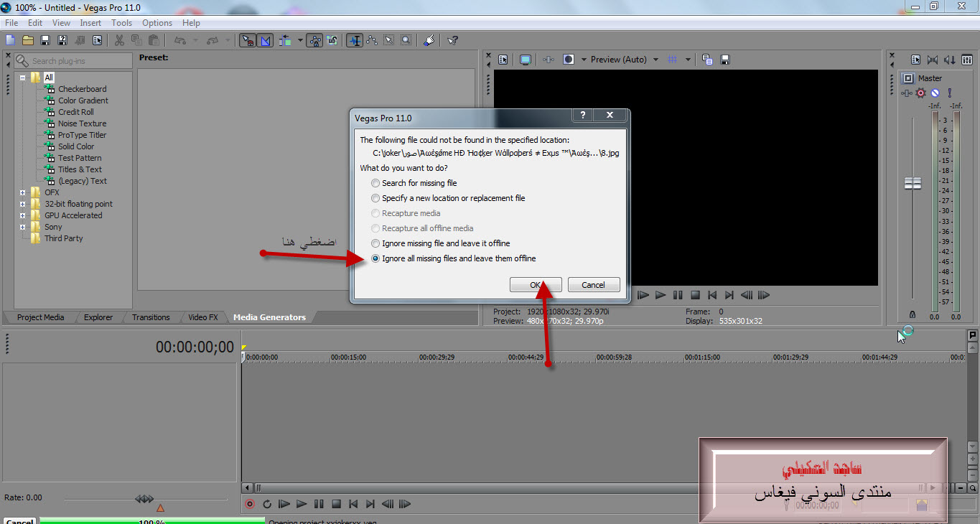Image resolution: width=980 pixels, height=524 pixels.
Task: Toggle the Auto Ripple toolbar icon
Action: coord(284,40)
